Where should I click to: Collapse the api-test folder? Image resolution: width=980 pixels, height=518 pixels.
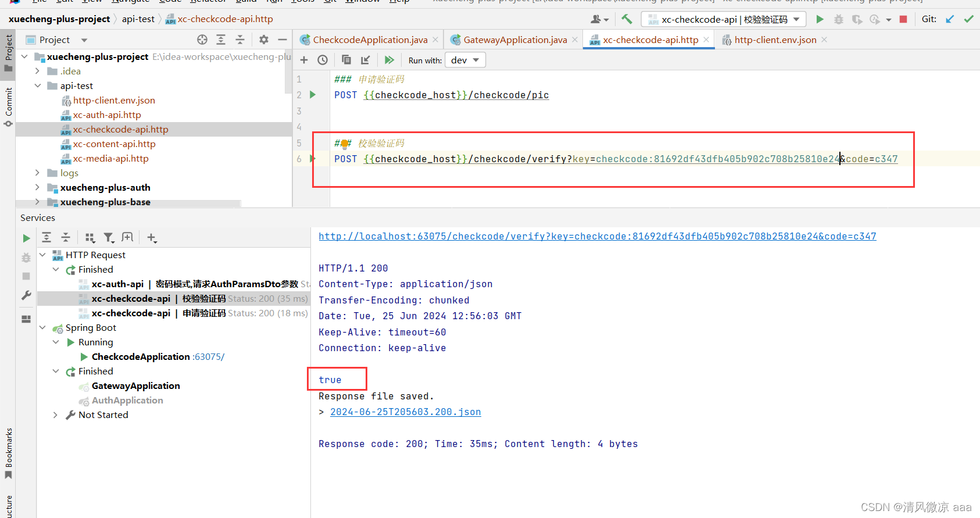[x=38, y=85]
